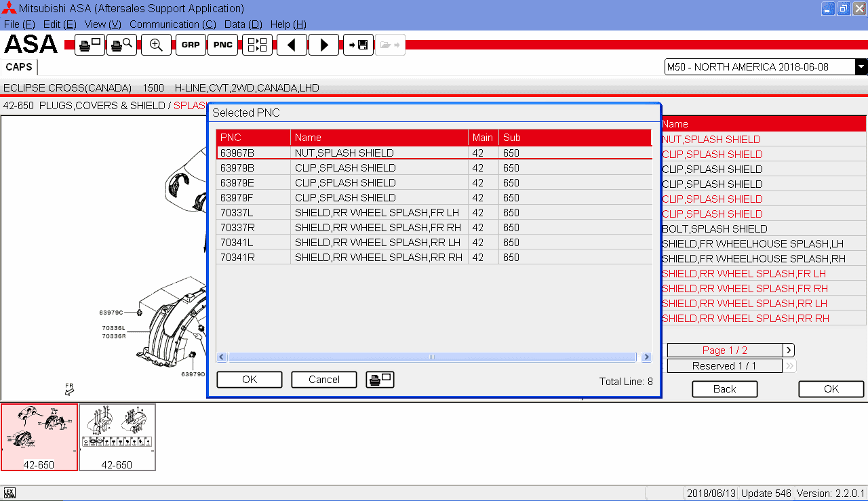The width and height of the screenshot is (868, 501).
Task: Open the Data menu
Action: coord(243,24)
